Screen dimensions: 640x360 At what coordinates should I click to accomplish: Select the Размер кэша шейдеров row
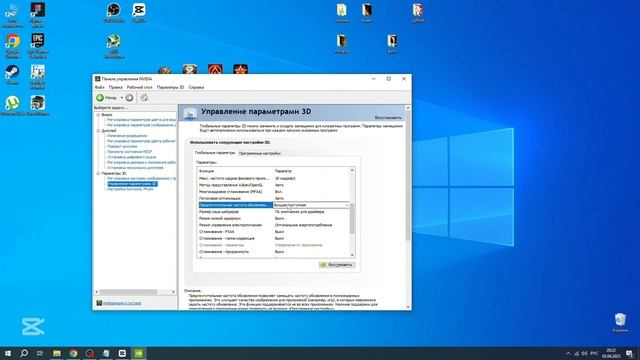click(x=273, y=212)
